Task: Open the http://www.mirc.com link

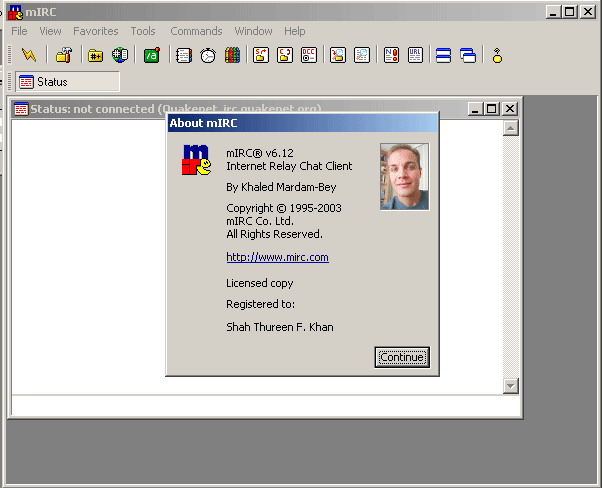Action: [277, 257]
